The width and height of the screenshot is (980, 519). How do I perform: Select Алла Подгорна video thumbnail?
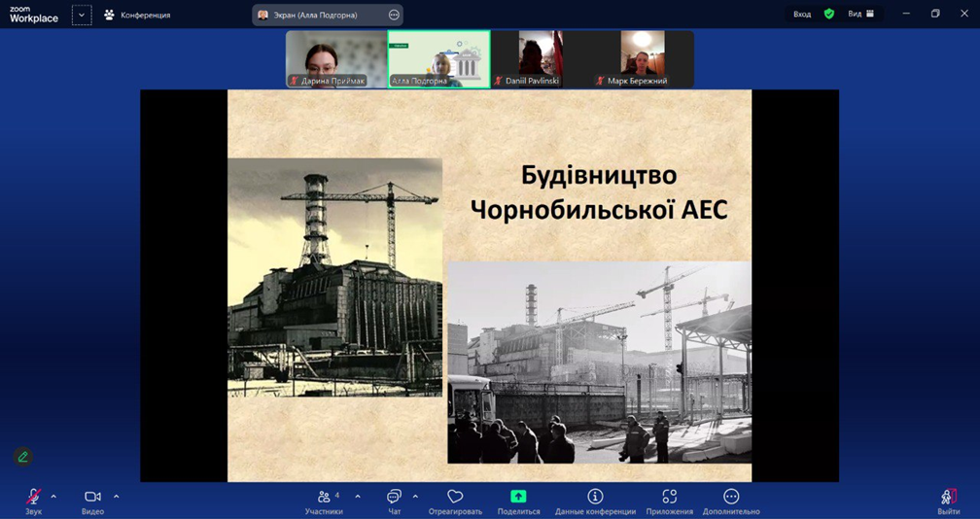pyautogui.click(x=438, y=58)
